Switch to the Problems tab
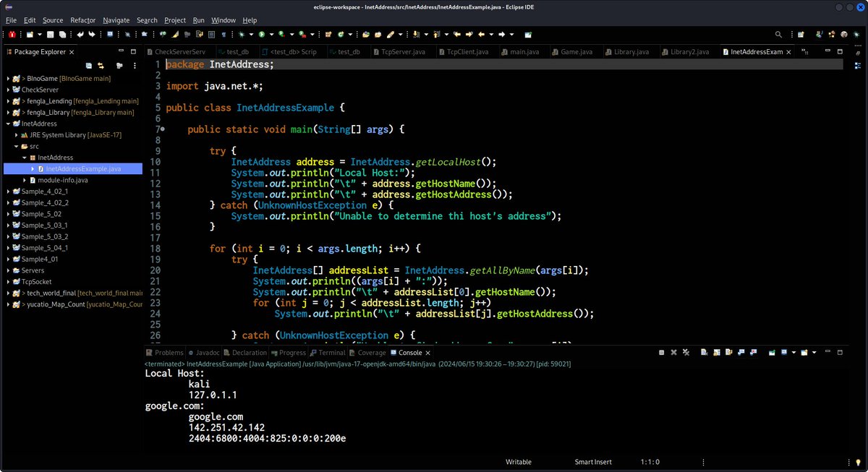Screen dimensions: 868x472 pos(164,353)
